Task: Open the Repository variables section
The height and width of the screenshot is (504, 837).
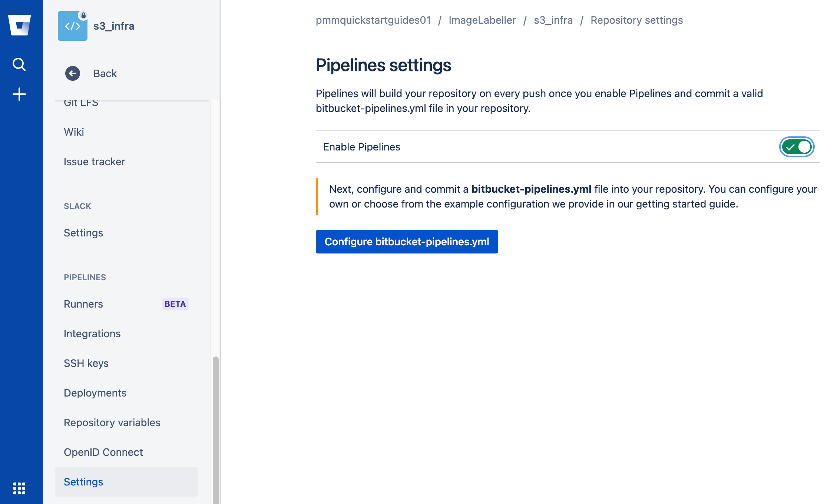Action: (x=112, y=422)
